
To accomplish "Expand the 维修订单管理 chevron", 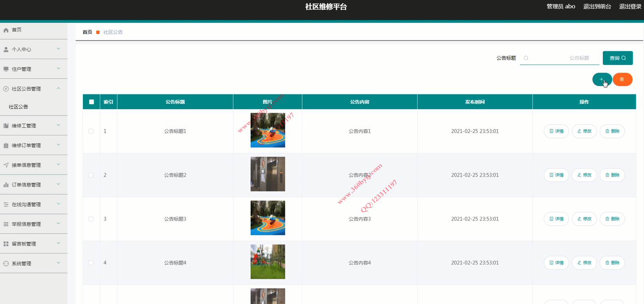I will coord(58,145).
